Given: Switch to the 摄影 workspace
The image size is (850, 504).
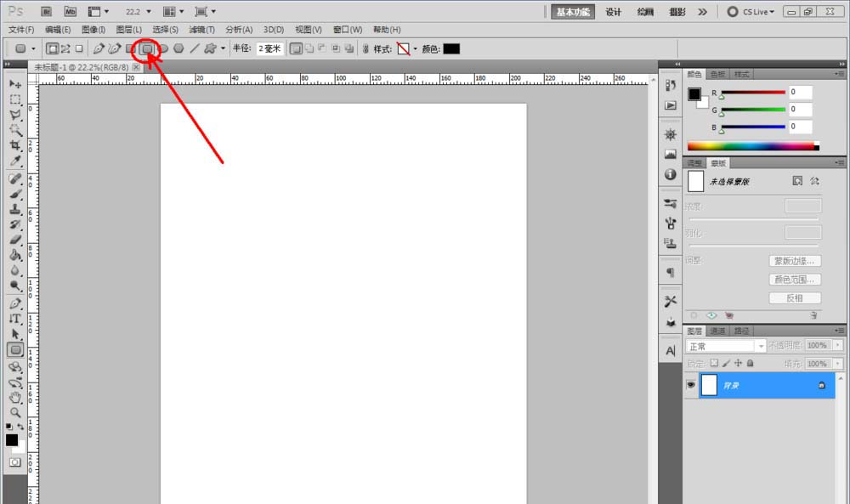Looking at the screenshot, I should 677,11.
